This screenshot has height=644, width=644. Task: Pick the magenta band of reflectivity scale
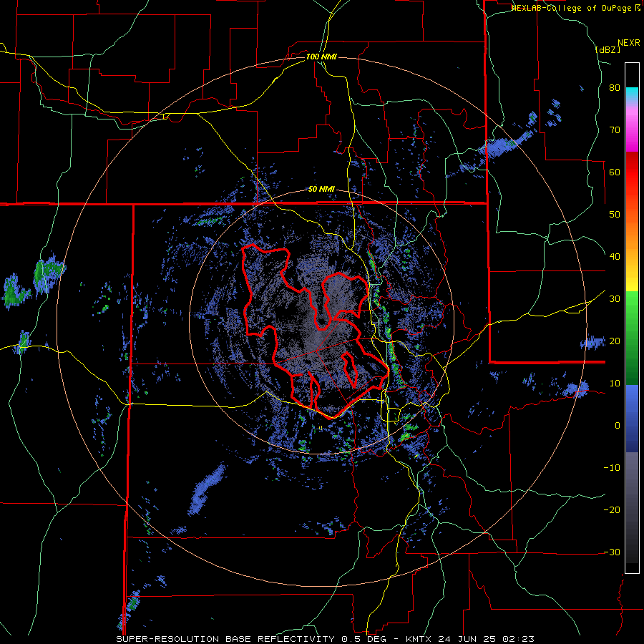pyautogui.click(x=632, y=132)
